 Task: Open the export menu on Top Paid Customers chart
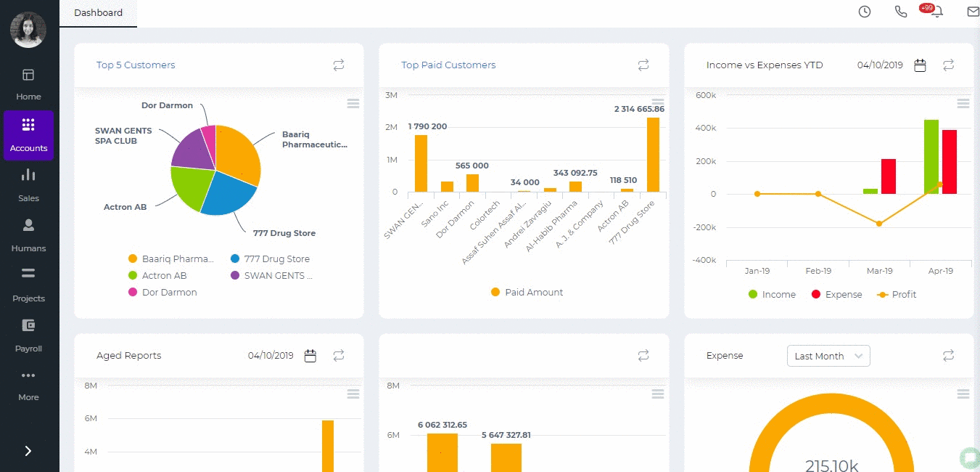[x=658, y=102]
